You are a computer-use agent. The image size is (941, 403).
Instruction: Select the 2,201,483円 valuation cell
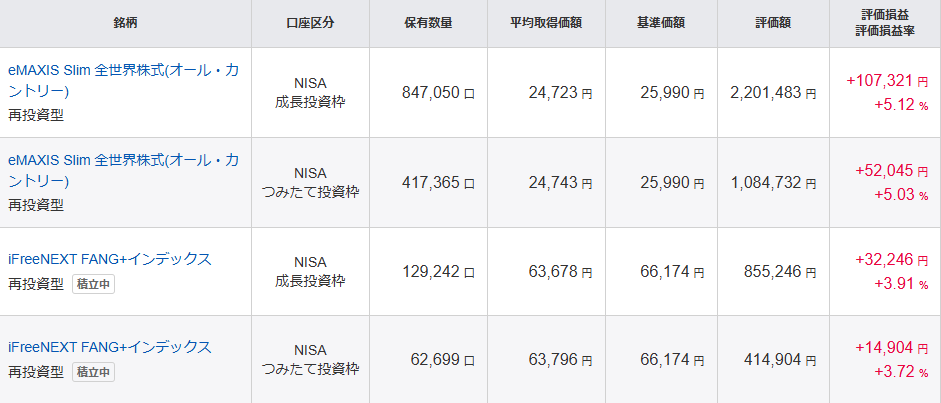point(773,92)
